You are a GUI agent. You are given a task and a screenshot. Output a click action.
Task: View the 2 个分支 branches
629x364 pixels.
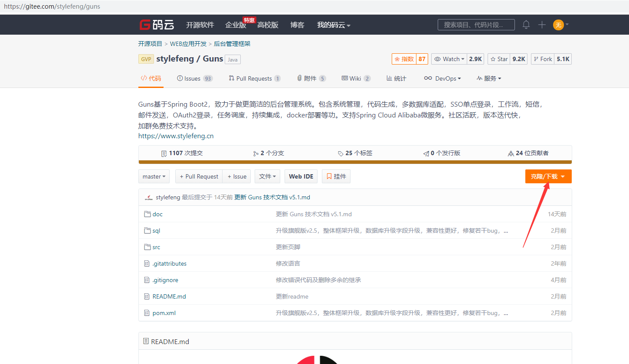pos(269,153)
